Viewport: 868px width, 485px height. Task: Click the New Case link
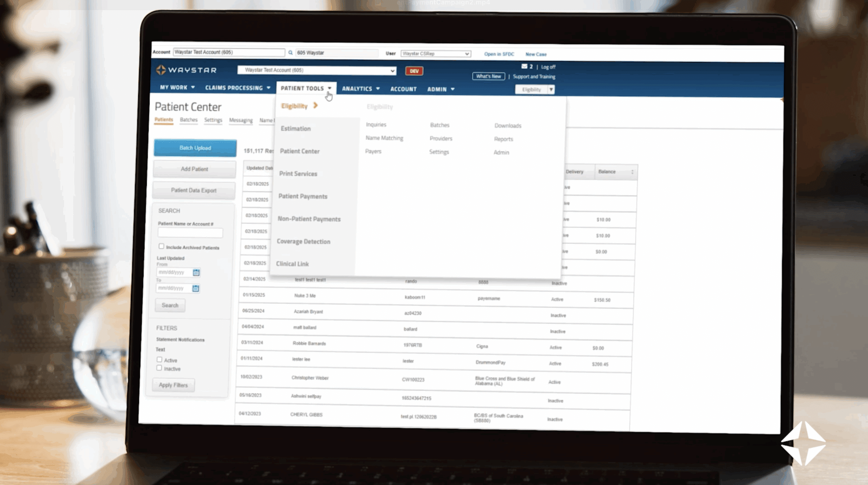(x=535, y=54)
